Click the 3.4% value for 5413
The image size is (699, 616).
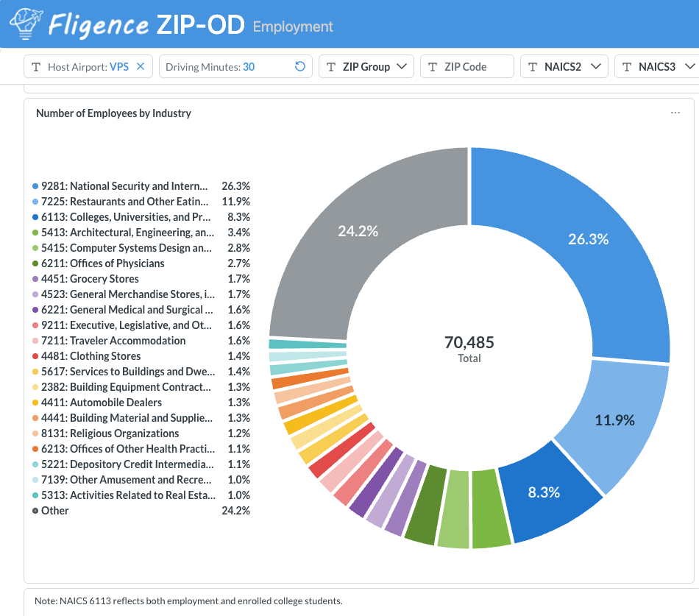239,233
